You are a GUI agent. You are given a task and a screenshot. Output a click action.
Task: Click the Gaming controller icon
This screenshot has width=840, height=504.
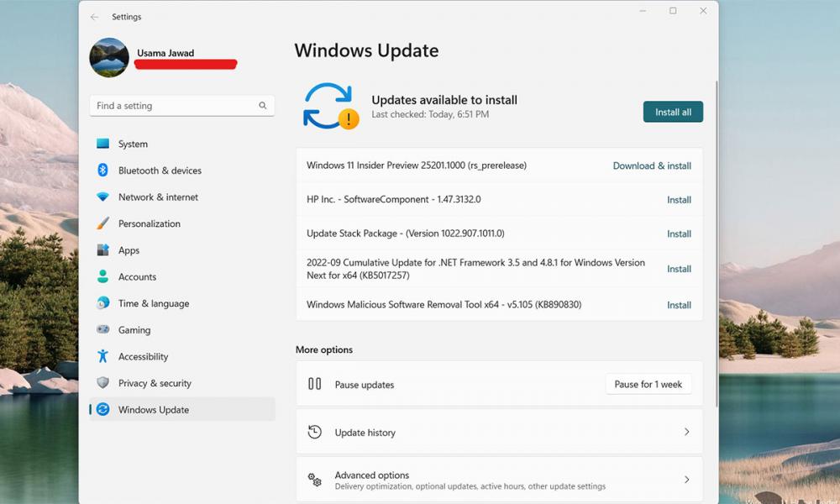click(x=102, y=330)
